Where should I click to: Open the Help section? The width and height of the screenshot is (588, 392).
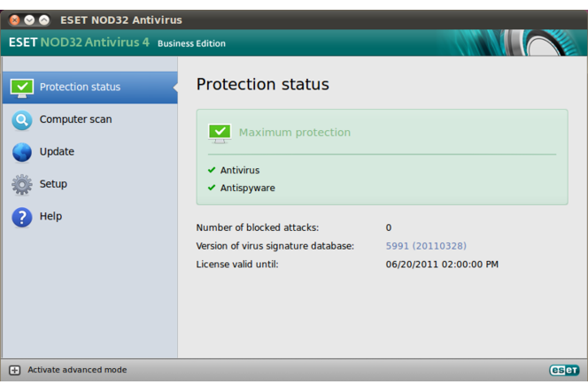[x=90, y=217]
